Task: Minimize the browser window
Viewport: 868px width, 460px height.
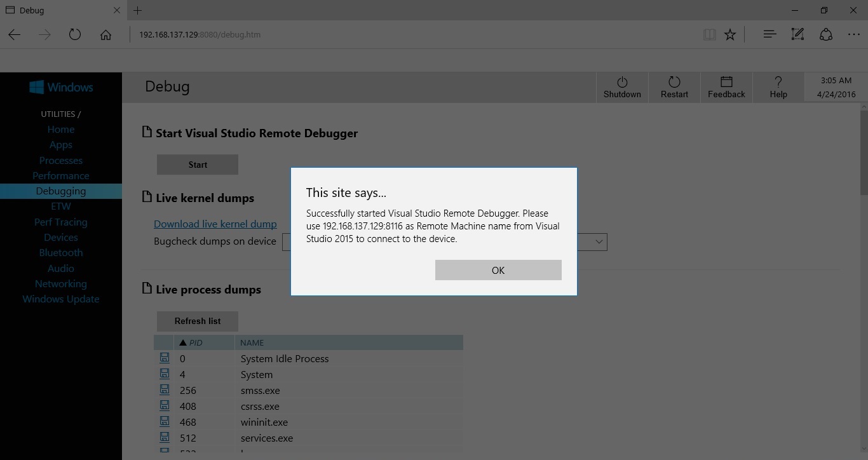Action: [x=795, y=10]
